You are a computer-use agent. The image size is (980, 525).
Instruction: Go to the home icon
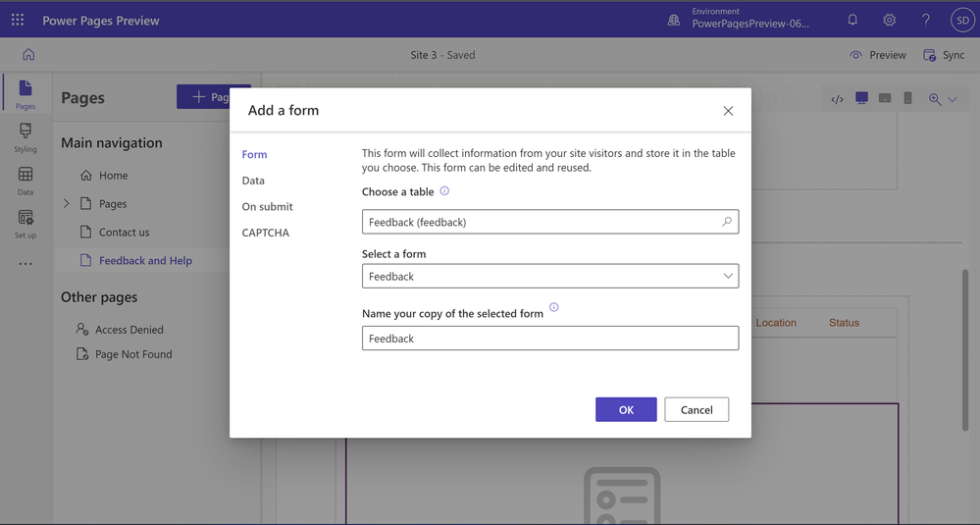point(28,54)
